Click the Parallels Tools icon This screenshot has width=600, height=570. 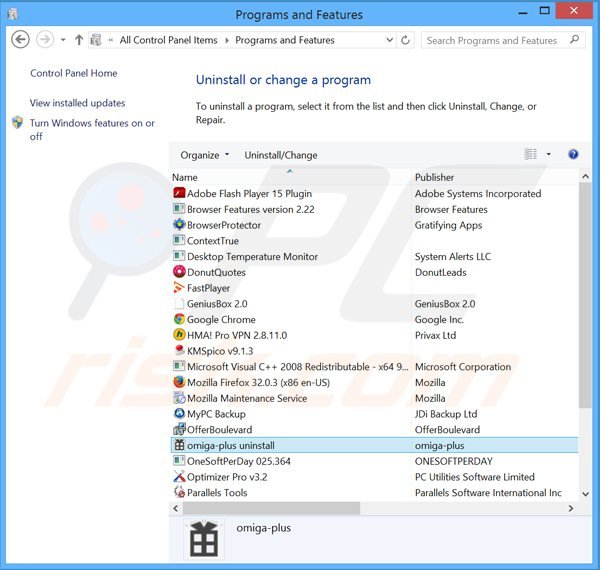(x=179, y=492)
